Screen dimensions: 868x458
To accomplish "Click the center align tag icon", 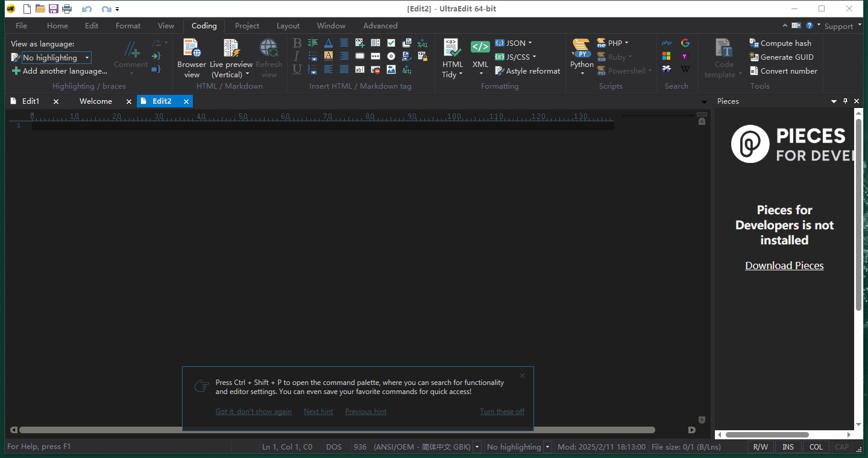I will coord(344,43).
